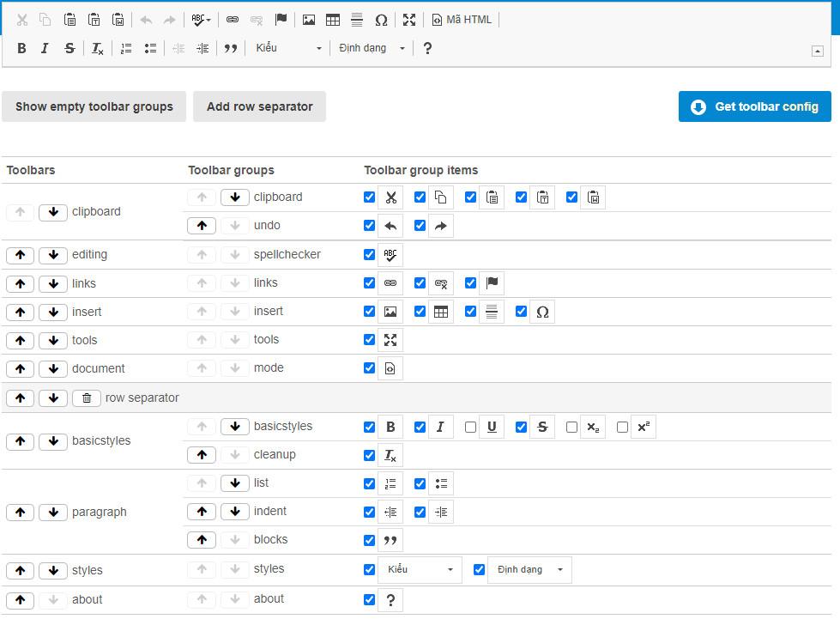Viewport: 840px width, 619px height.
Task: Click the About question mark in the editor toolbar
Action: [427, 48]
